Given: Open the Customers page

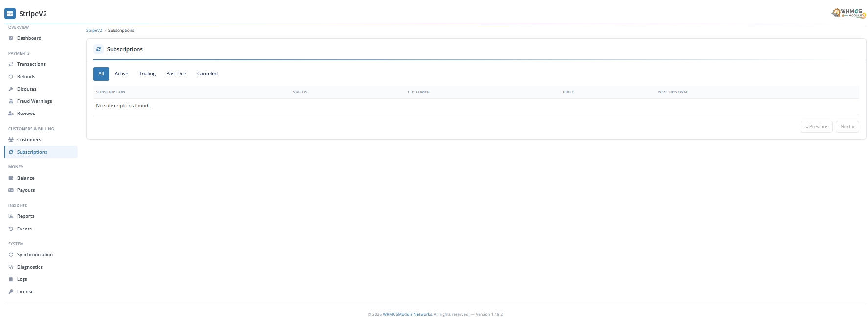Looking at the screenshot, I should (x=41, y=140).
